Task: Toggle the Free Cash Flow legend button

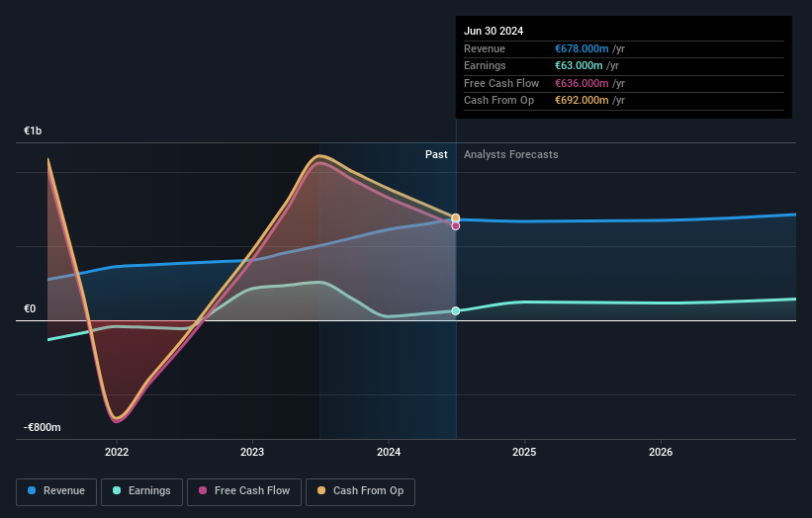Action: point(244,491)
